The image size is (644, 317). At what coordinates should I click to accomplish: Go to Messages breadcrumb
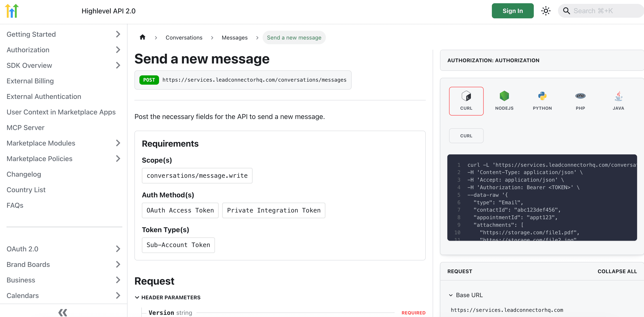[234, 38]
